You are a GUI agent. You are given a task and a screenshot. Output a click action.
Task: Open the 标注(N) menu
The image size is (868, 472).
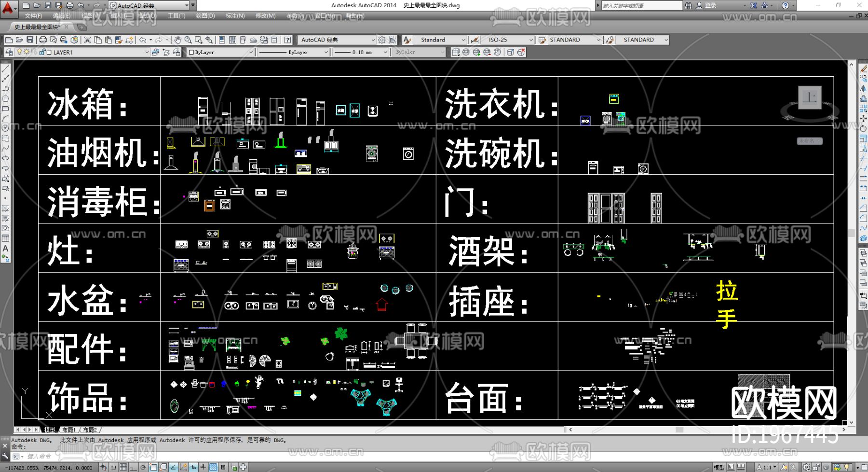235,16
